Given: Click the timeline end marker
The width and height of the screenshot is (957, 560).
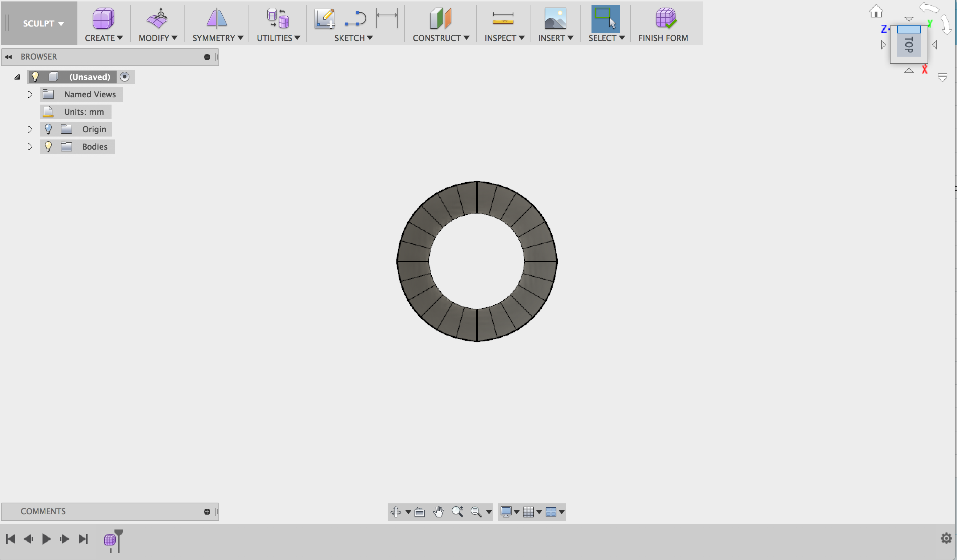Looking at the screenshot, I should pyautogui.click(x=119, y=540).
